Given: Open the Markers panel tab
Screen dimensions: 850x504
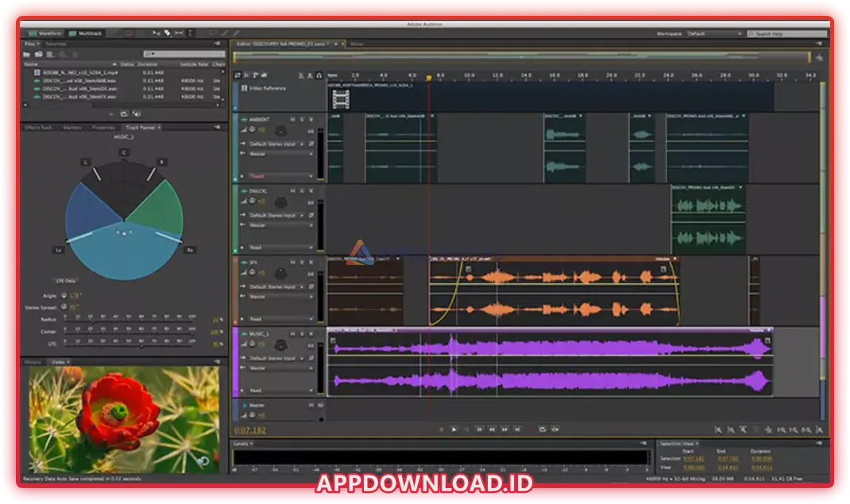Looking at the screenshot, I should [71, 127].
